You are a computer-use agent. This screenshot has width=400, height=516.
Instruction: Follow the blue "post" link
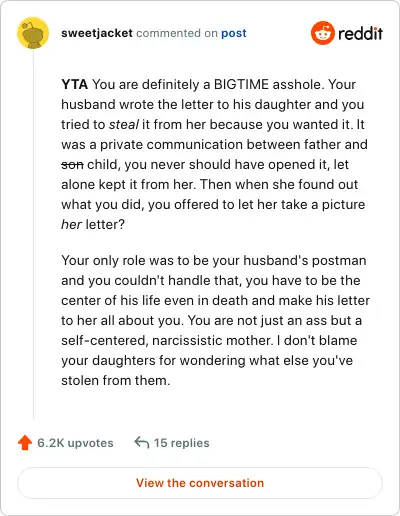click(234, 33)
